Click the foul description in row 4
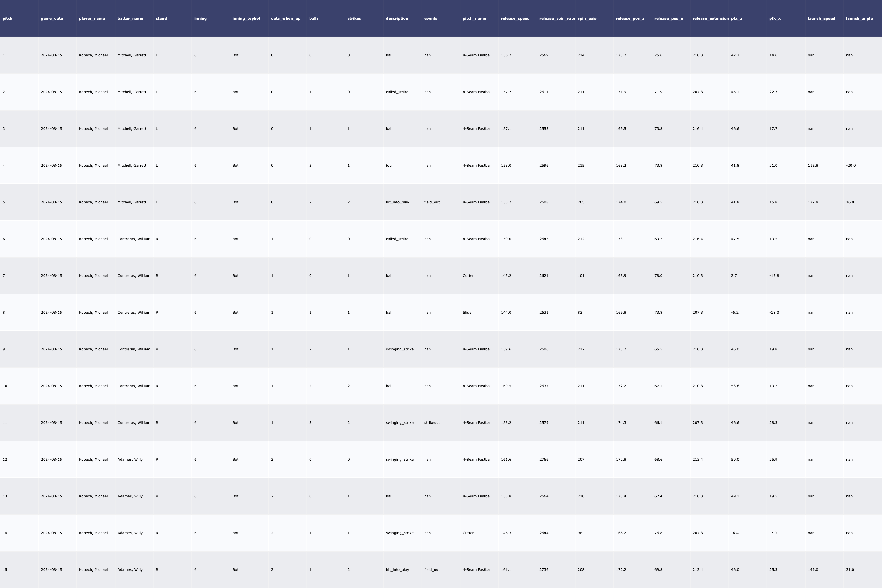Viewport: 882px width, 588px height. click(x=389, y=165)
